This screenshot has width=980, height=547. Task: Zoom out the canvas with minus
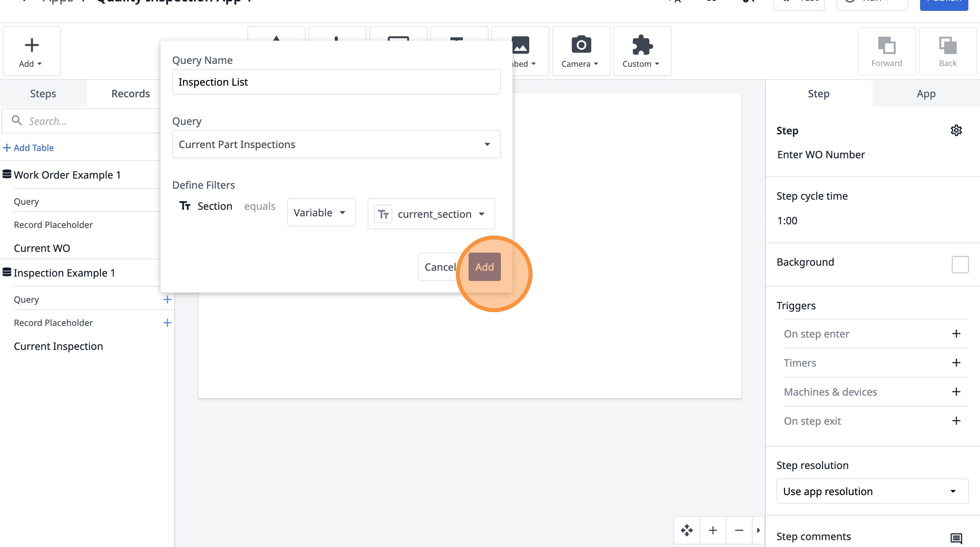739,530
